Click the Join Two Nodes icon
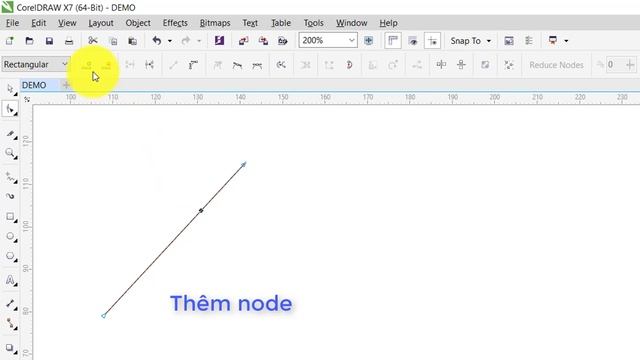The height and width of the screenshot is (360, 640). click(x=130, y=65)
